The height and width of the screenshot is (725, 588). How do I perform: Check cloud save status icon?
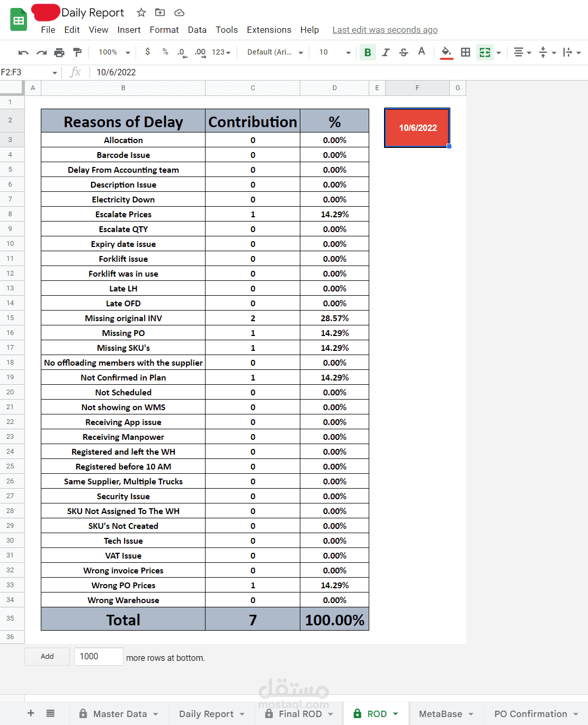(x=179, y=13)
